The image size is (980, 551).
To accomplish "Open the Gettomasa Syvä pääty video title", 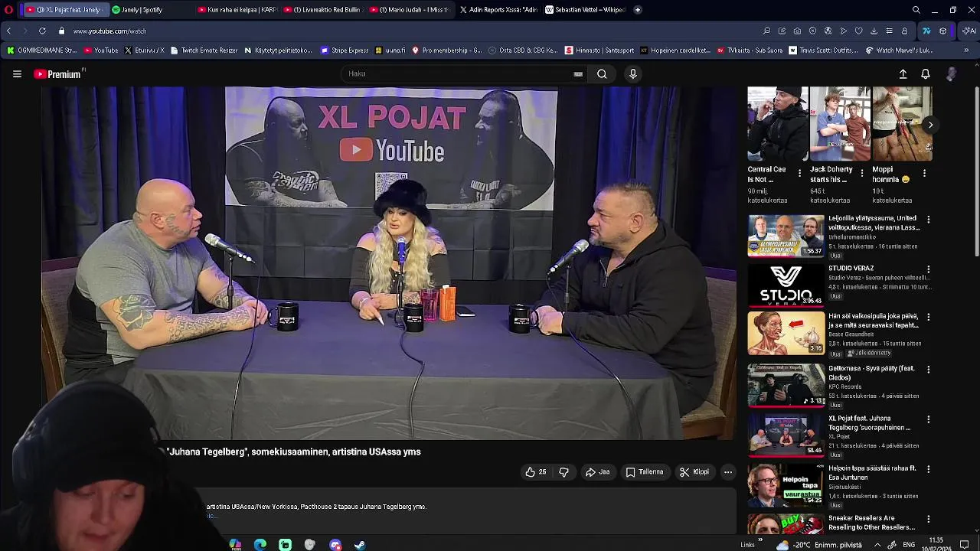I will [871, 373].
